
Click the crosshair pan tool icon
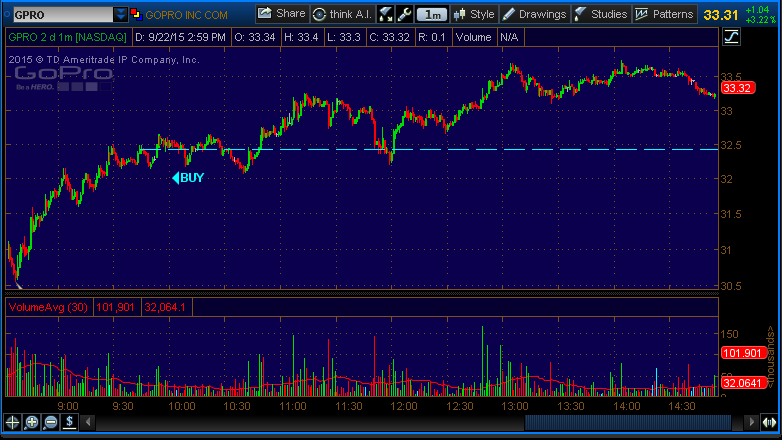(x=13, y=423)
